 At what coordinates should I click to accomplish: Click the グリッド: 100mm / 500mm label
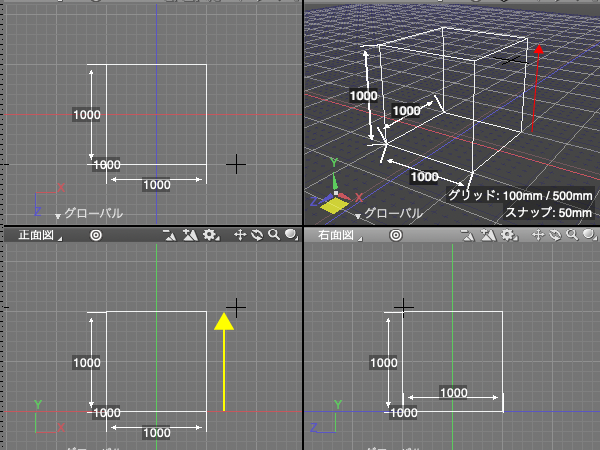(x=520, y=197)
